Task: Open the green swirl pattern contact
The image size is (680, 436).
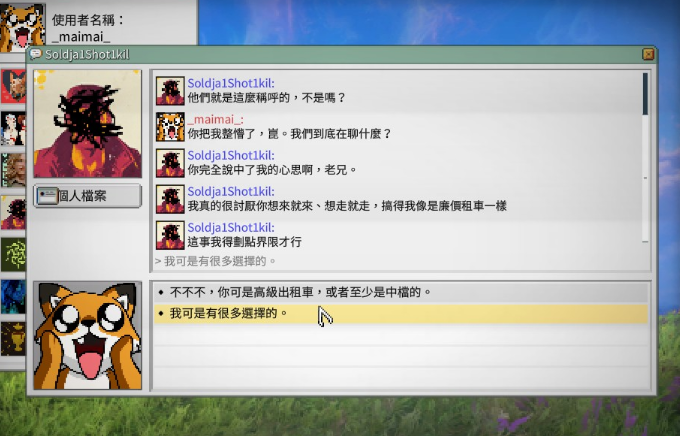Action: pyautogui.click(x=13, y=255)
